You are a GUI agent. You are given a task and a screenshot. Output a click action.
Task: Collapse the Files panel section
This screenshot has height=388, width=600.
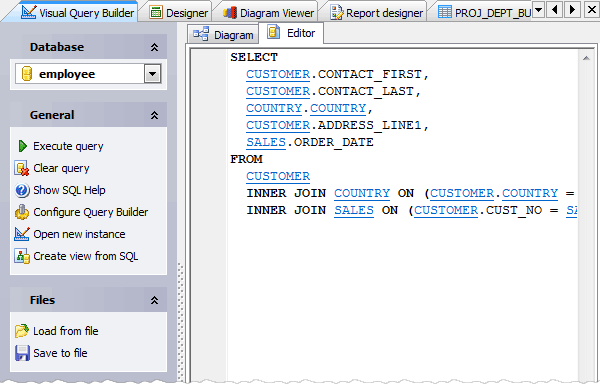[x=154, y=300]
